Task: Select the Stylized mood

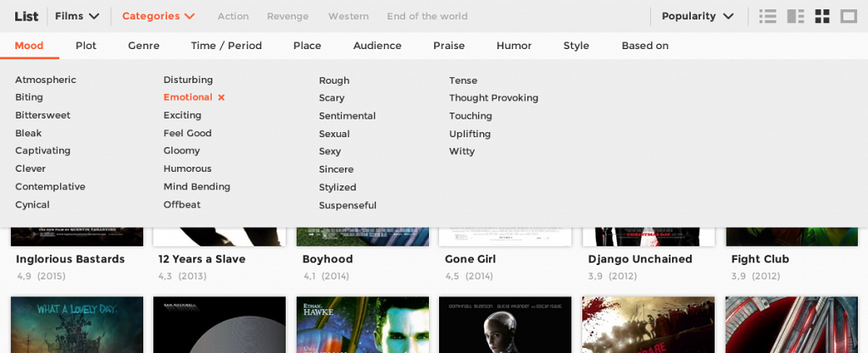Action: click(337, 188)
